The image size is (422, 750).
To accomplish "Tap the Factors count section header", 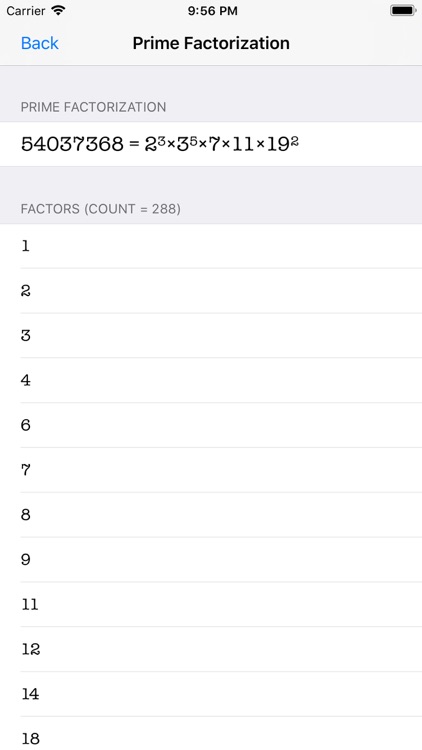I will [x=100, y=209].
